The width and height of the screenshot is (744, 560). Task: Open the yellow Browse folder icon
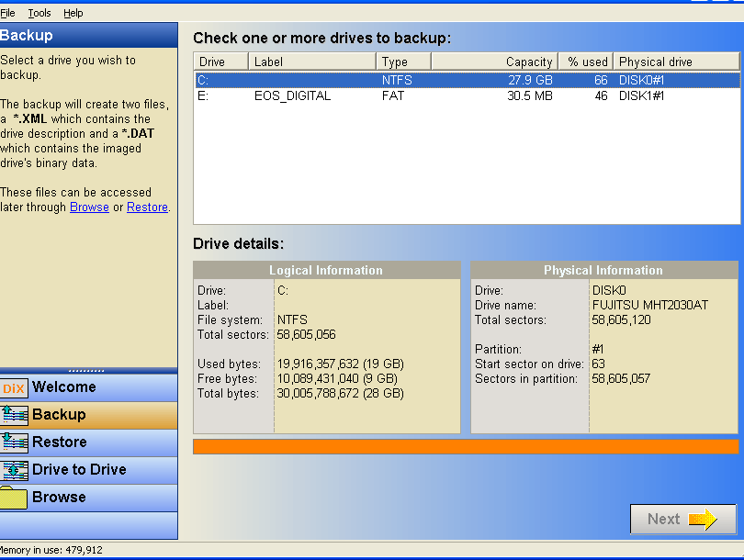(x=16, y=496)
